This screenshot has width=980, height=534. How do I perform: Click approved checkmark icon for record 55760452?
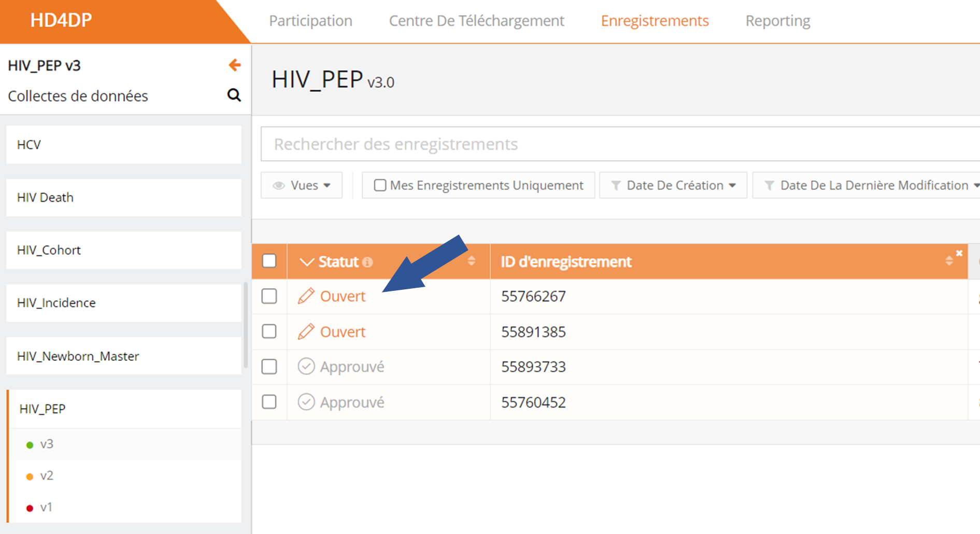[306, 402]
